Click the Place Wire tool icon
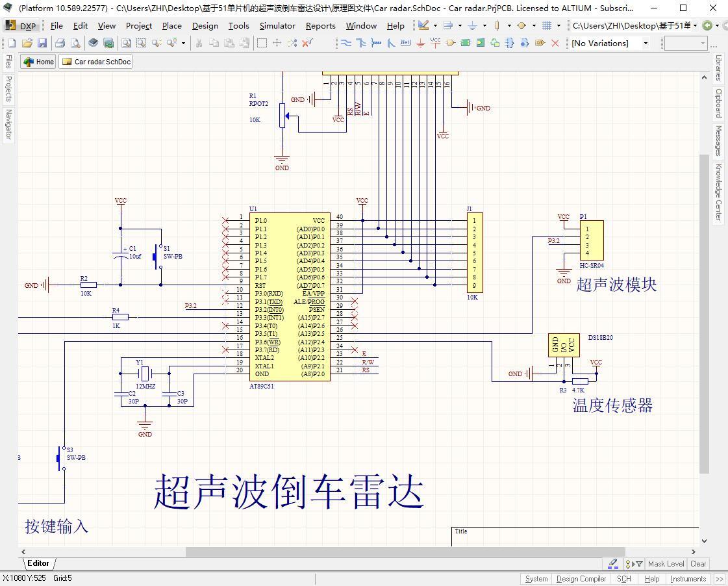 pos(346,43)
